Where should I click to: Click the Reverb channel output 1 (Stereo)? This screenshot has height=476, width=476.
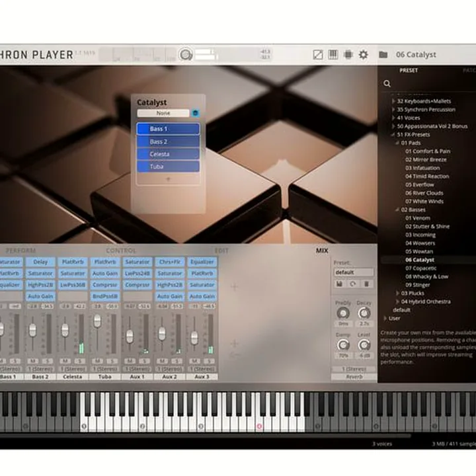354,369
